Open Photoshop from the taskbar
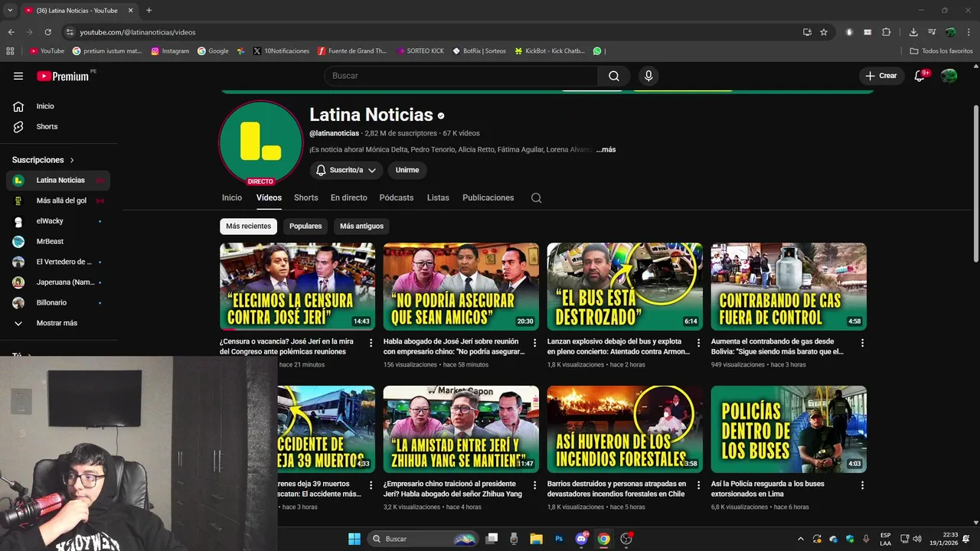Screen dimensions: 980x551 click(x=559, y=539)
